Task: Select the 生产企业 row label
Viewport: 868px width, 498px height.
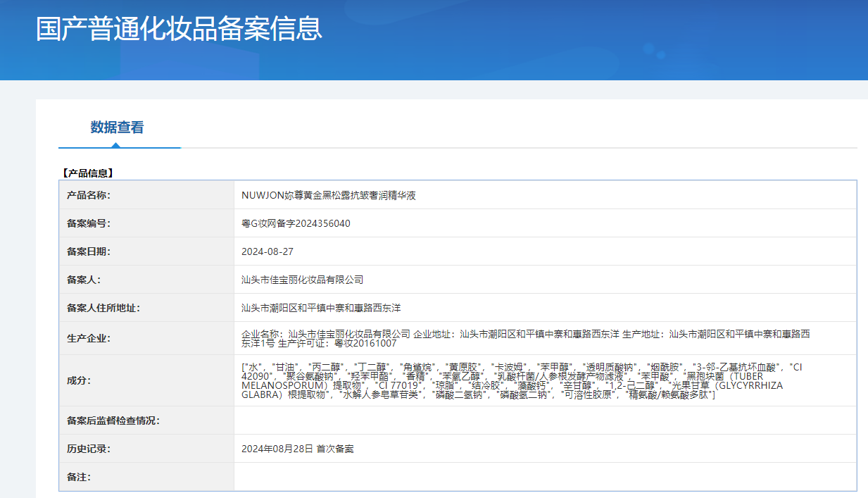Action: click(89, 338)
